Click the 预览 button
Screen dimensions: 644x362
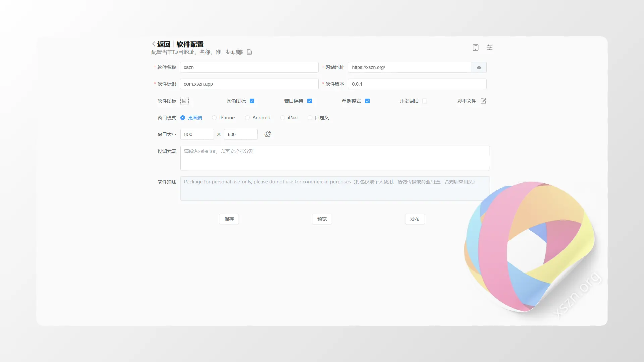(x=322, y=219)
